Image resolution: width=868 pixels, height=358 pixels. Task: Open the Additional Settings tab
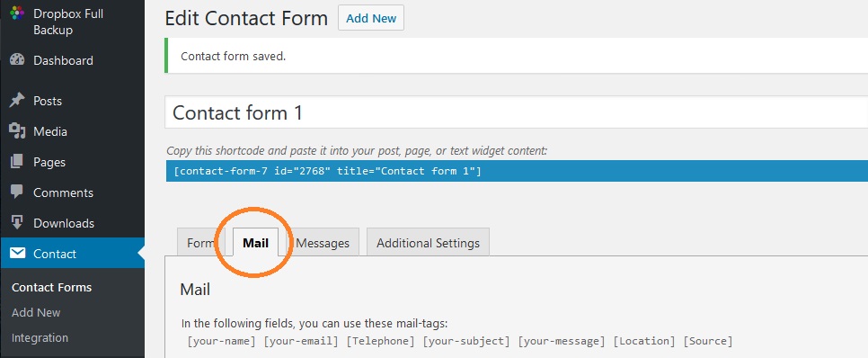click(428, 243)
